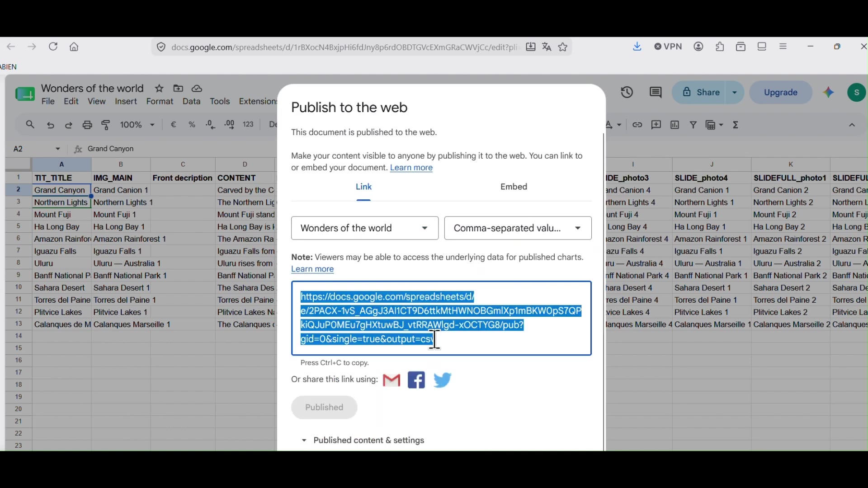This screenshot has height=488, width=868.
Task: Format as percent
Action: 192,125
